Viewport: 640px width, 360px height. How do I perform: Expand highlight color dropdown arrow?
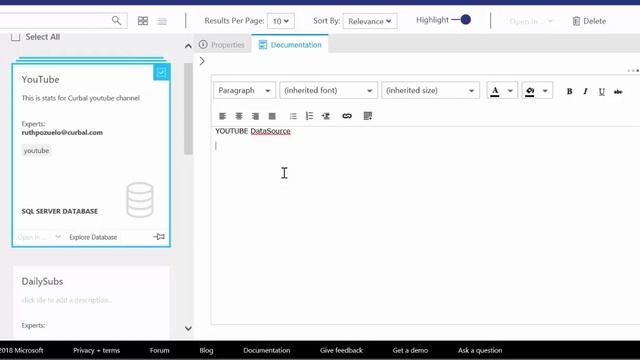545,91
